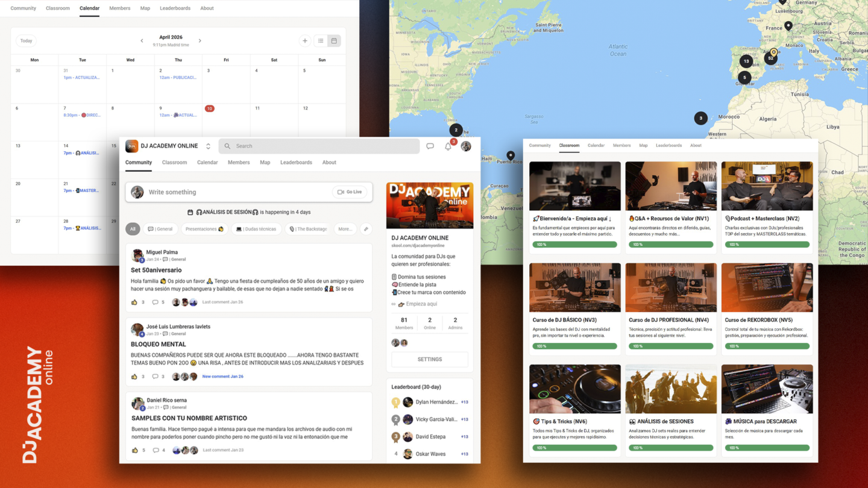Go to the previous month in the calendar

pos(142,41)
